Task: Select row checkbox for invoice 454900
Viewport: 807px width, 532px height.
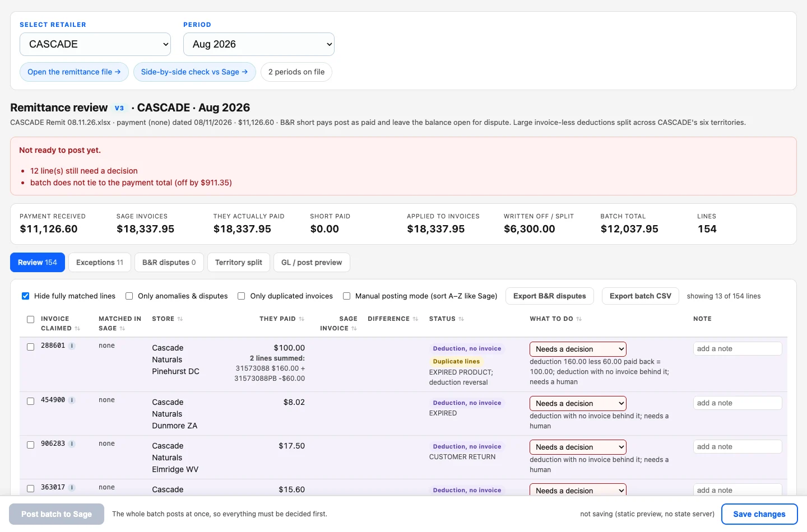Action: click(x=31, y=402)
